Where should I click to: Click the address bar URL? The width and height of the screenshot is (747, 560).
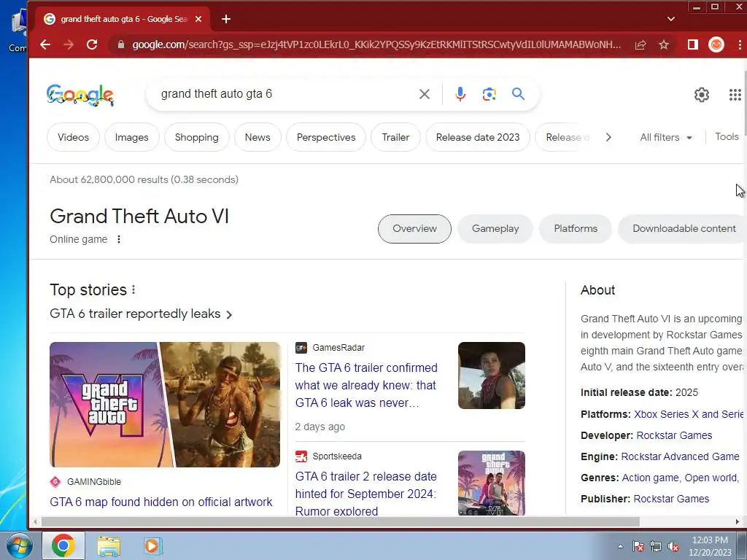tap(376, 44)
